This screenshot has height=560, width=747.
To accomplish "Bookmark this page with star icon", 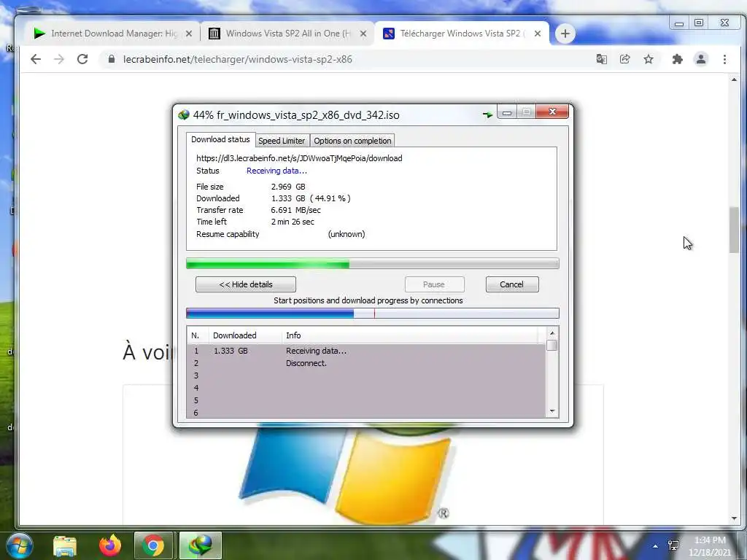I will 649,59.
